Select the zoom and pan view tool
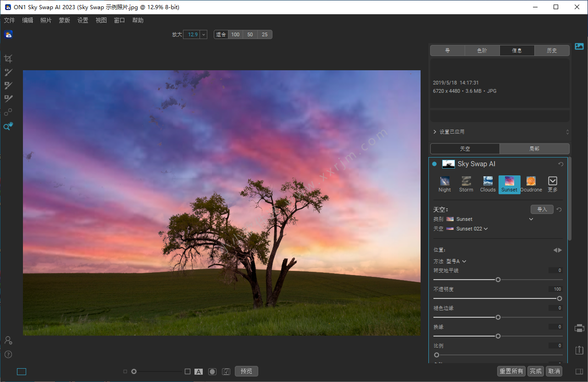 click(x=8, y=126)
